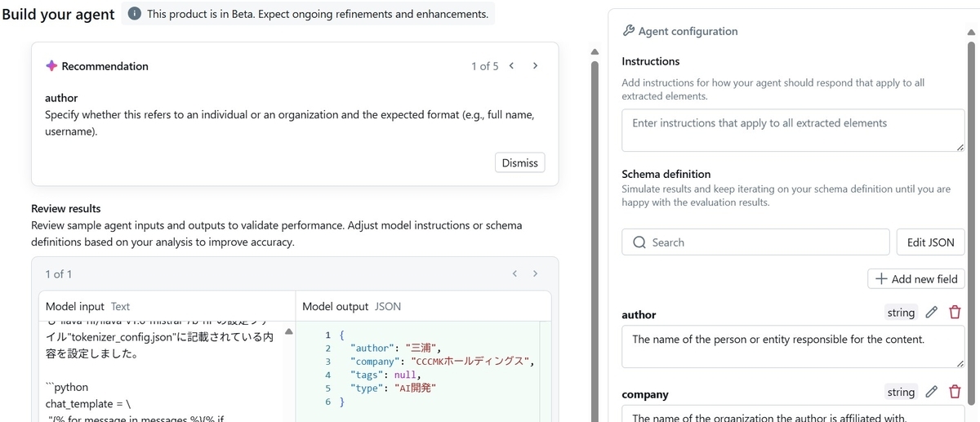This screenshot has height=422, width=980.
Task: Click the model input scroll-up arrow
Action: click(288, 331)
